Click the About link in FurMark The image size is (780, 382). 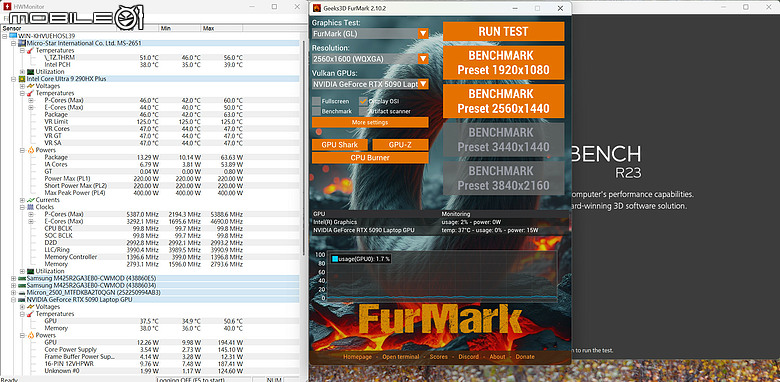497,357
